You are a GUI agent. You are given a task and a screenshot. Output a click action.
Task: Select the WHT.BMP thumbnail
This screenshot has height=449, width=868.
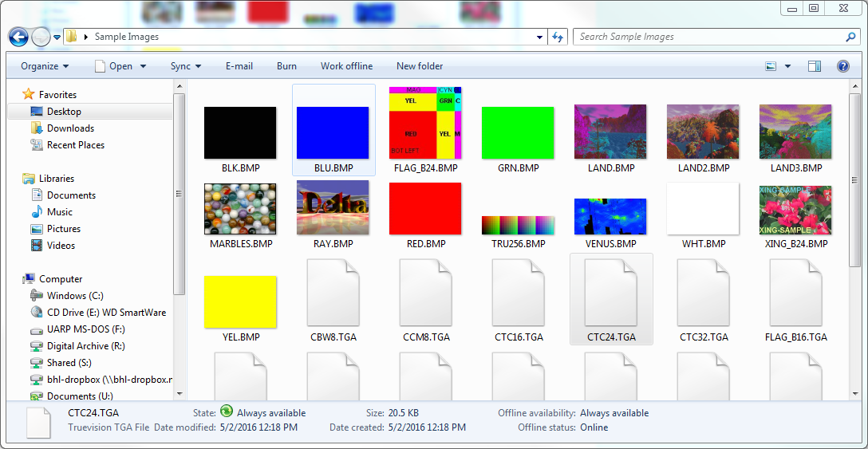coord(703,209)
